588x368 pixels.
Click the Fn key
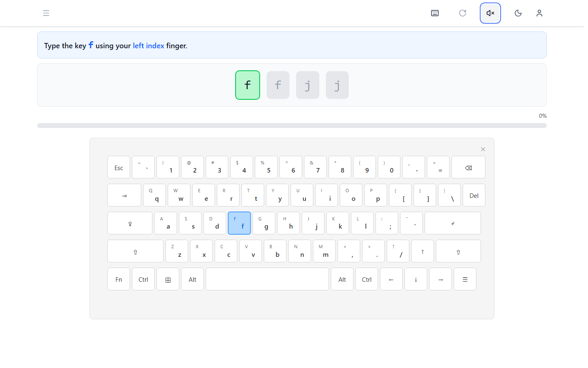[119, 279]
